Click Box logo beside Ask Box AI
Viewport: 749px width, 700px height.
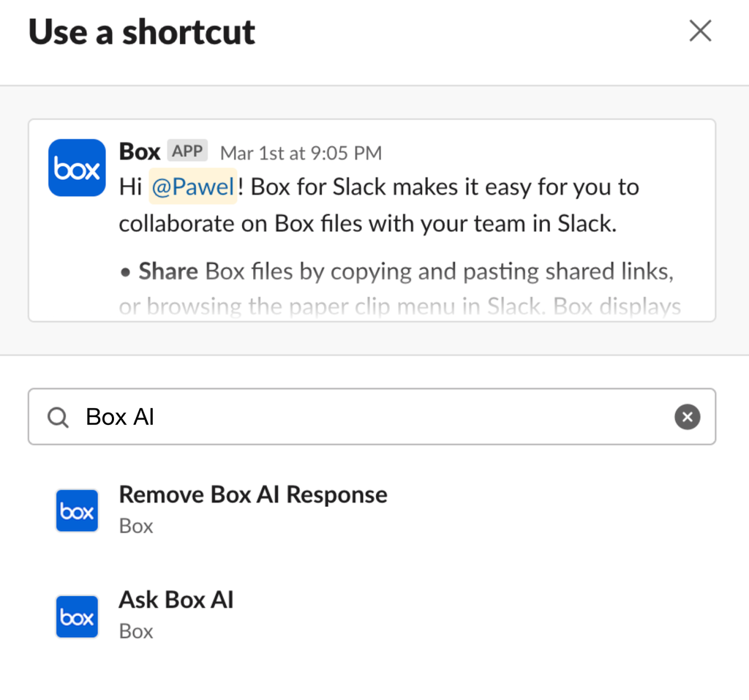click(77, 617)
